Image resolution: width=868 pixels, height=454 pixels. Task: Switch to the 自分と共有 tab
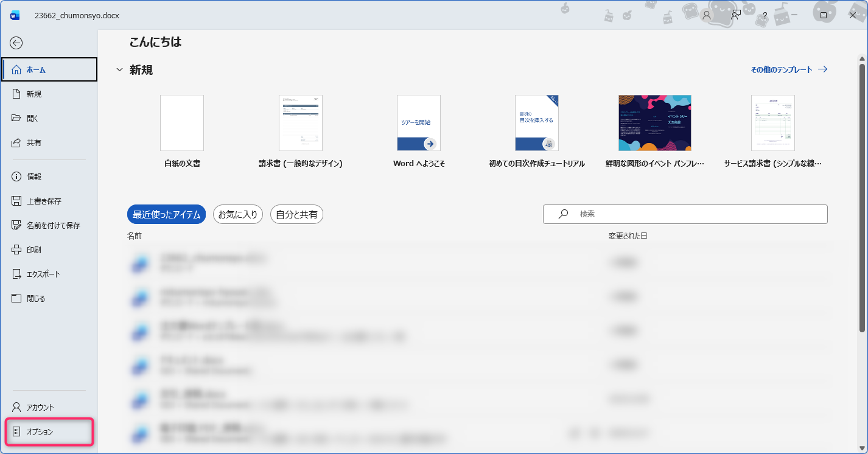296,214
